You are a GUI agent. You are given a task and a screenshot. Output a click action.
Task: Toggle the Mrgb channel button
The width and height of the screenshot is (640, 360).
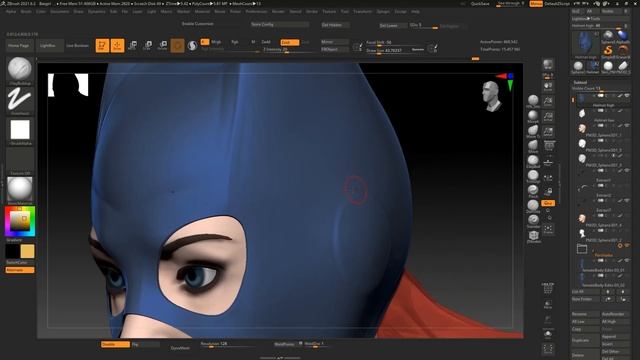(x=216, y=42)
